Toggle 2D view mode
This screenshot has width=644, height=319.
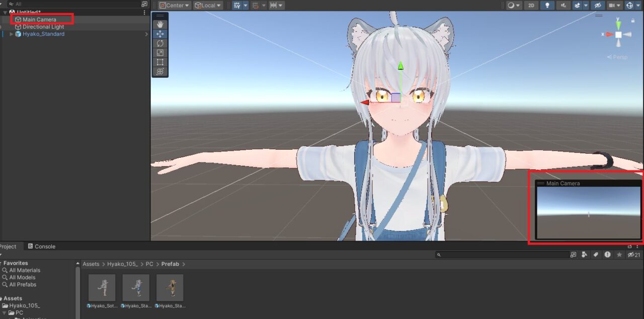tap(531, 6)
